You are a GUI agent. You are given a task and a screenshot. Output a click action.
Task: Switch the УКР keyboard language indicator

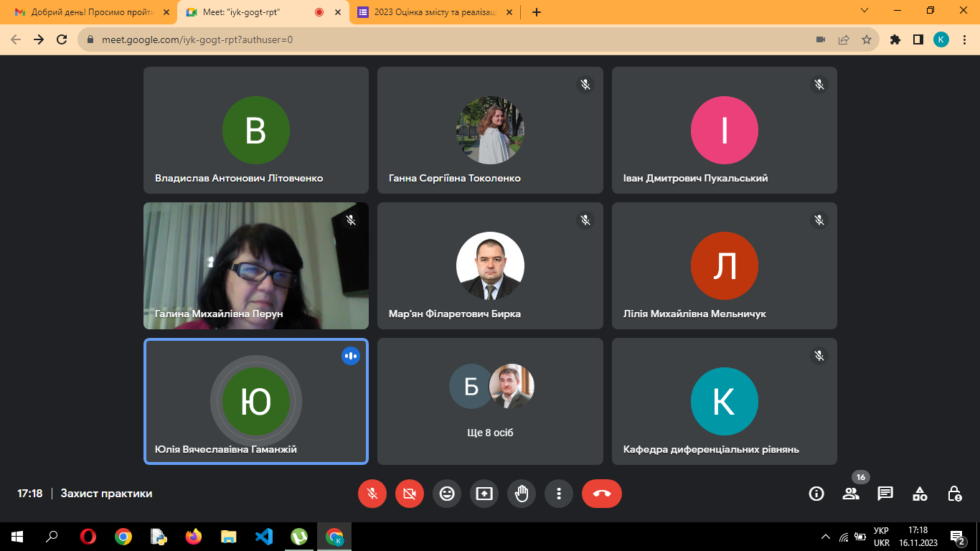pos(882,537)
